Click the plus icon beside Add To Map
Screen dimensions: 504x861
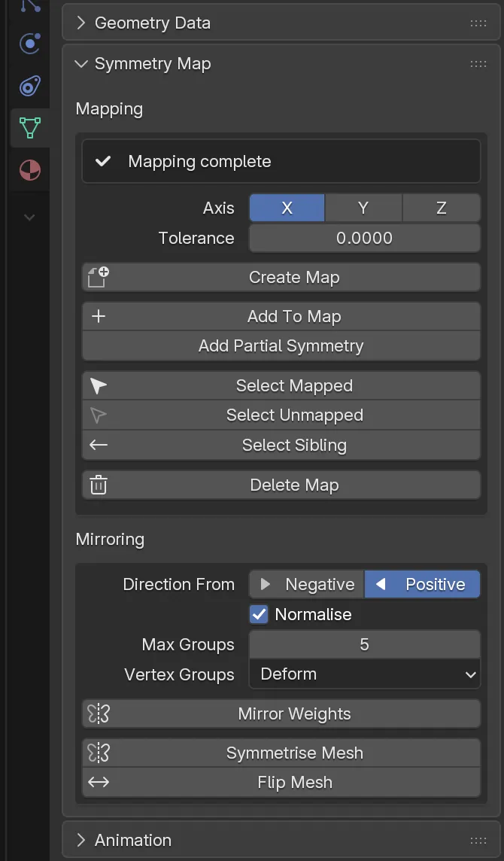pyautogui.click(x=99, y=316)
